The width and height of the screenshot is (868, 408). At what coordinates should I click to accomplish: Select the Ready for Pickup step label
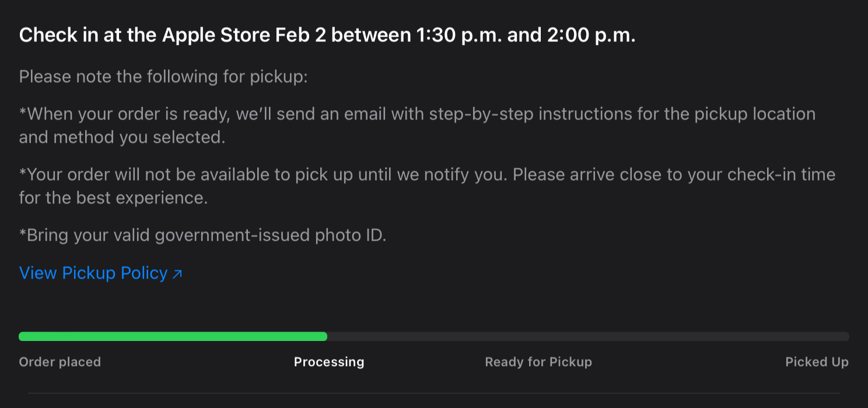pos(538,362)
